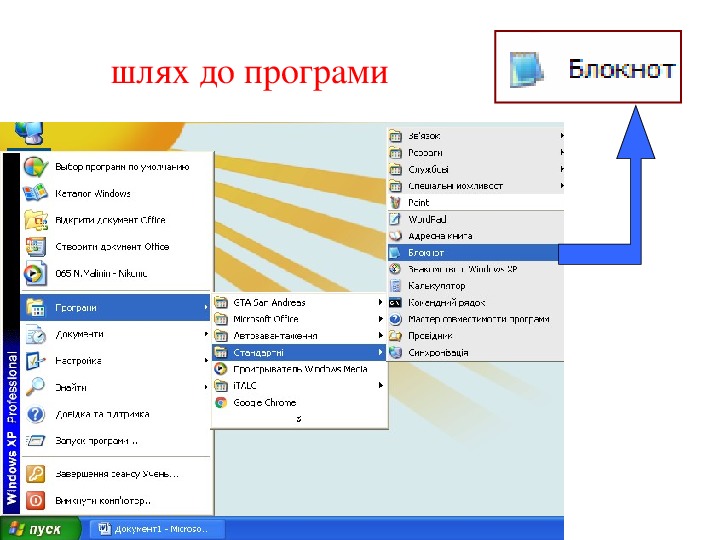Launch Google Chrome from Programs list
The image size is (720, 540).
pyautogui.click(x=298, y=403)
